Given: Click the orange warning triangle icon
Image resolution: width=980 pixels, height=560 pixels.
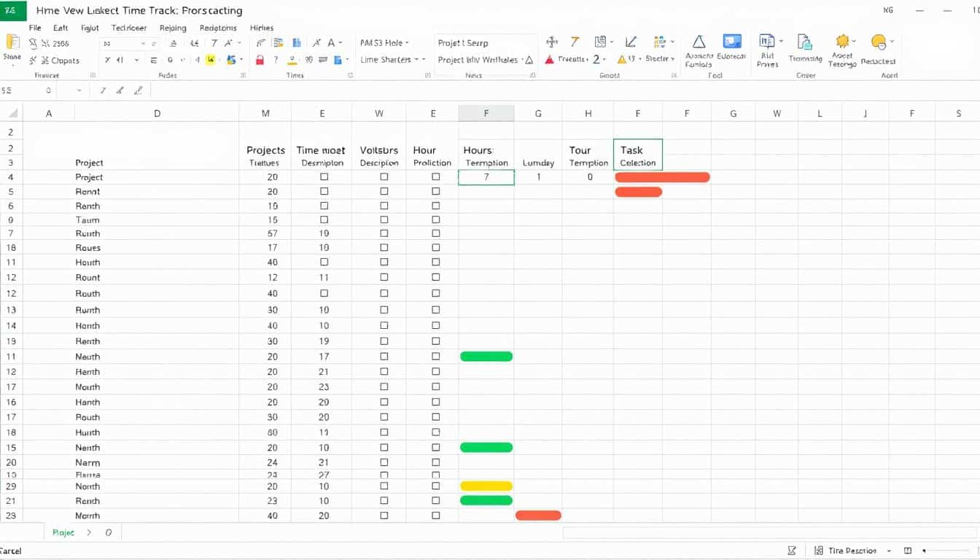Looking at the screenshot, I should (x=622, y=60).
